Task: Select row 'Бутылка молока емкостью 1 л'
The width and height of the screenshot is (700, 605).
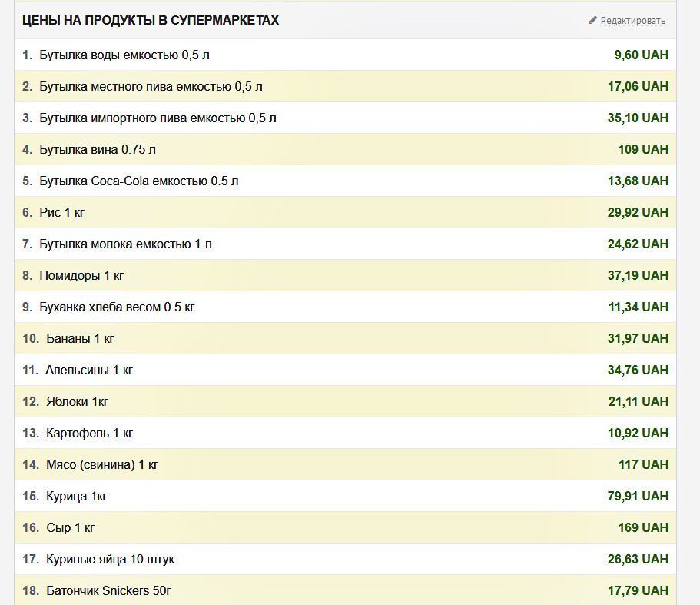Action: coord(345,244)
